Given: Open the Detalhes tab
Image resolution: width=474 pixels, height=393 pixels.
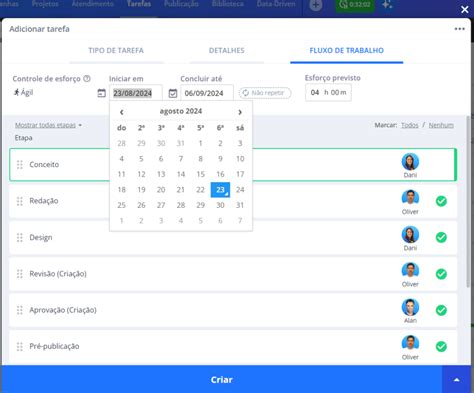Looking at the screenshot, I should pos(227,51).
